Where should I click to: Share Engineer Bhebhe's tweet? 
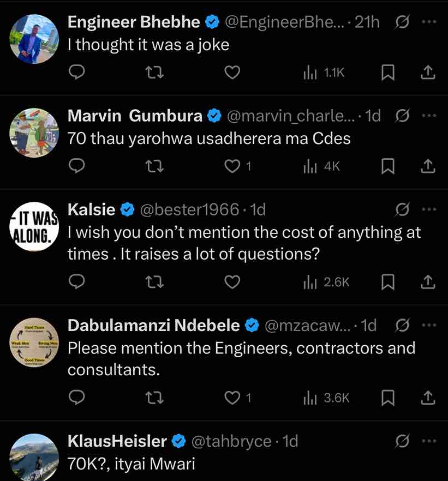429,73
